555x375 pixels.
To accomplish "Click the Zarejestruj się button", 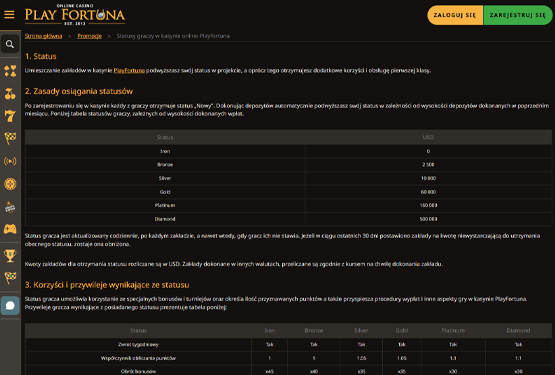I will (x=517, y=15).
